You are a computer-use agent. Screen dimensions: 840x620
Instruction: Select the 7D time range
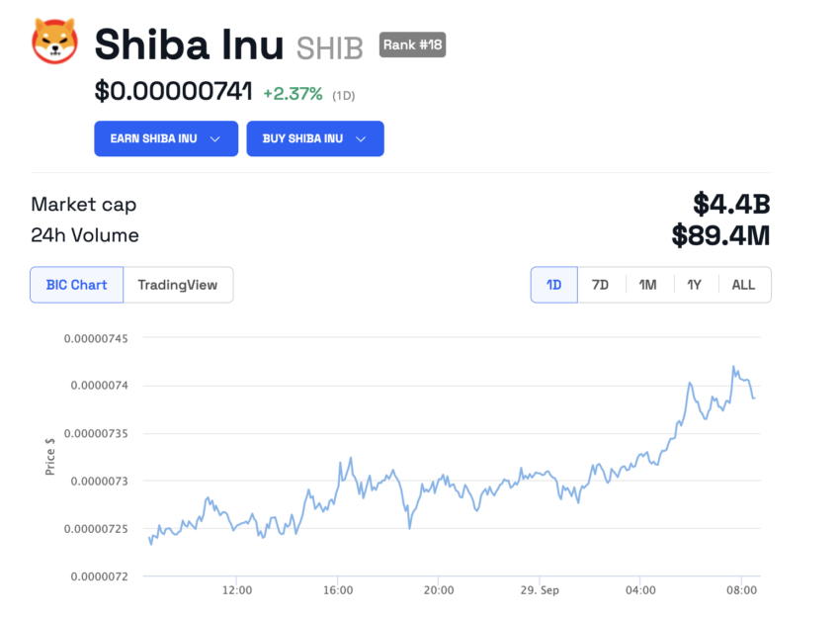(x=601, y=285)
